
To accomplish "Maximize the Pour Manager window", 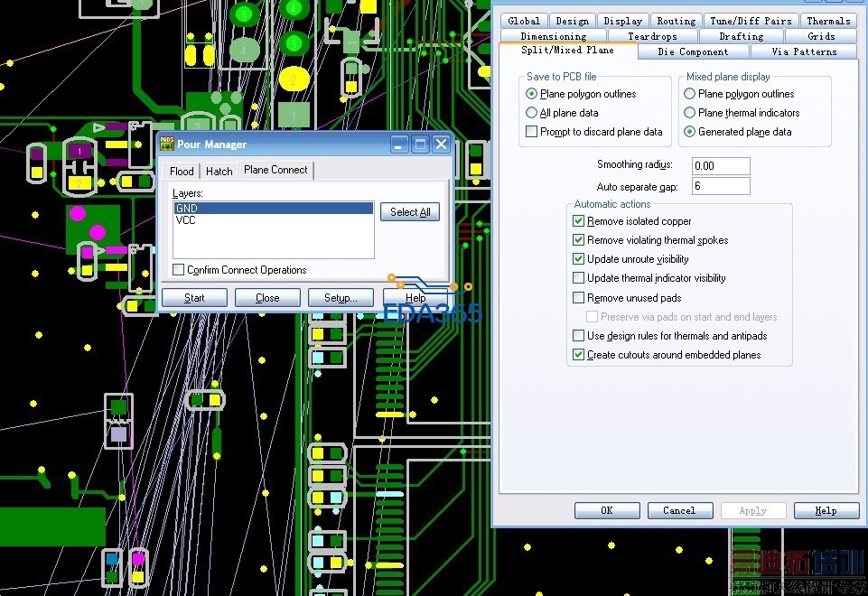I will pos(420,144).
